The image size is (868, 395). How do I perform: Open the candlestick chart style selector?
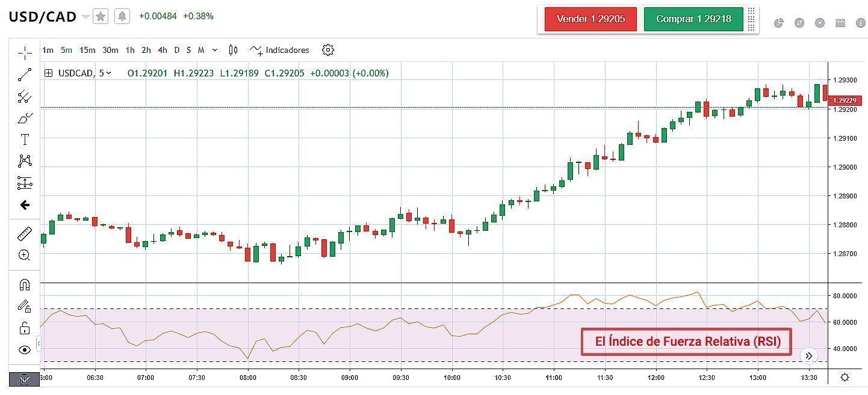point(234,50)
